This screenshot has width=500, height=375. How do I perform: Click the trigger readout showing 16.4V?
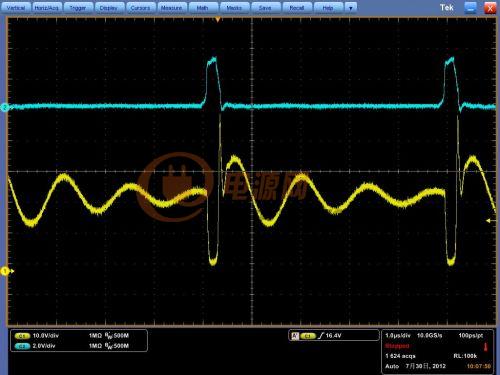coord(334,335)
